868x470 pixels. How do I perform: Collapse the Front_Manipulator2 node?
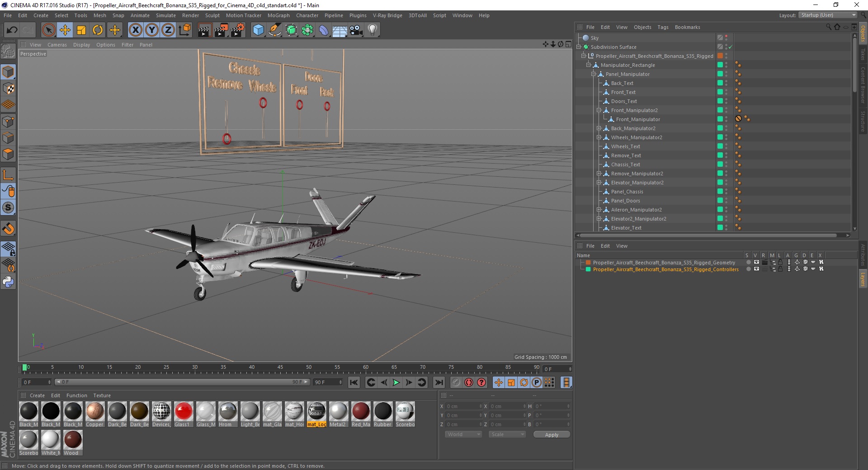599,110
